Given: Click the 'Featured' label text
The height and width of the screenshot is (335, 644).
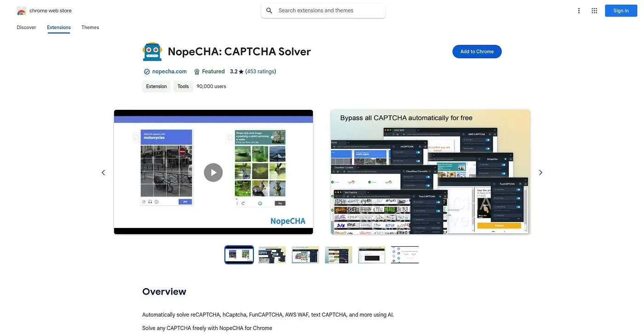Looking at the screenshot, I should click(213, 72).
